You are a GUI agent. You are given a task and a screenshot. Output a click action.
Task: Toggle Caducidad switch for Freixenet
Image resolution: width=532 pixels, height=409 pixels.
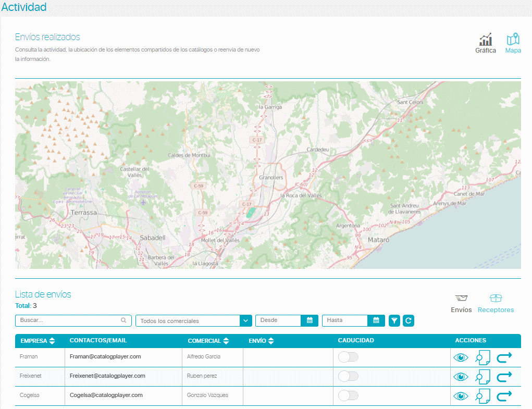(348, 376)
